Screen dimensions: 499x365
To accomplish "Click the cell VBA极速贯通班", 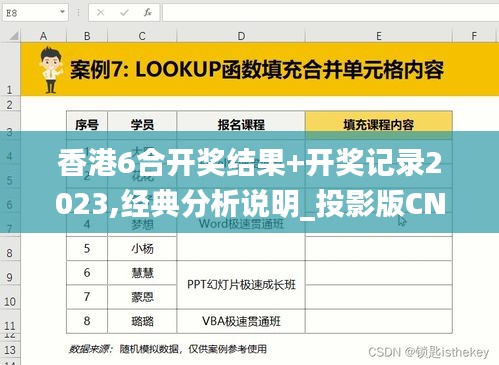I will click(241, 321).
